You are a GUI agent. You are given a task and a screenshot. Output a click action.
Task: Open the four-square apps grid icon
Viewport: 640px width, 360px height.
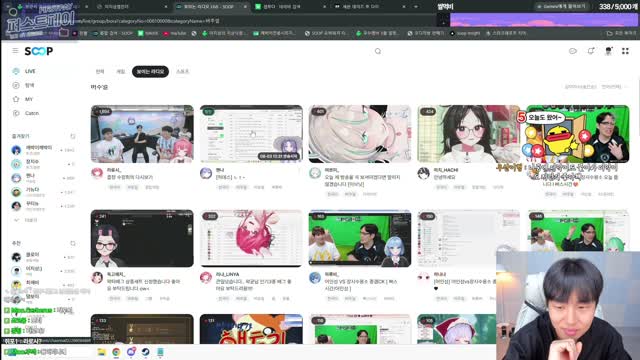point(625,51)
